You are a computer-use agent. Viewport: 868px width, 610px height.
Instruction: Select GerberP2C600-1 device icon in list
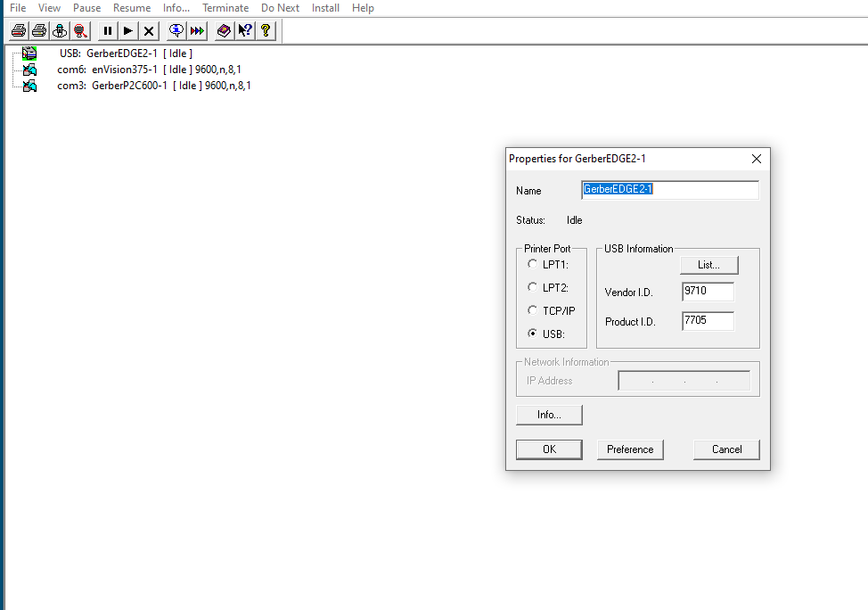[29, 86]
